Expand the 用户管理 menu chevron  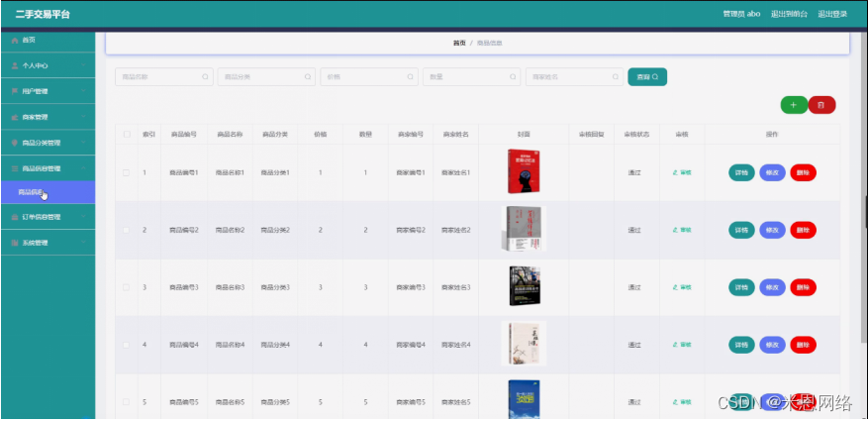click(x=83, y=91)
